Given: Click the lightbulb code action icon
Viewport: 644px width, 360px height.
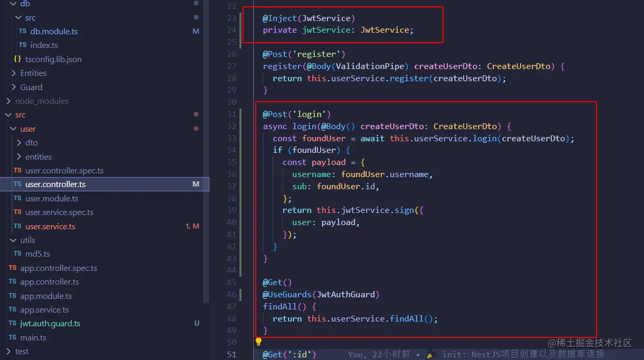Looking at the screenshot, I should 258,342.
